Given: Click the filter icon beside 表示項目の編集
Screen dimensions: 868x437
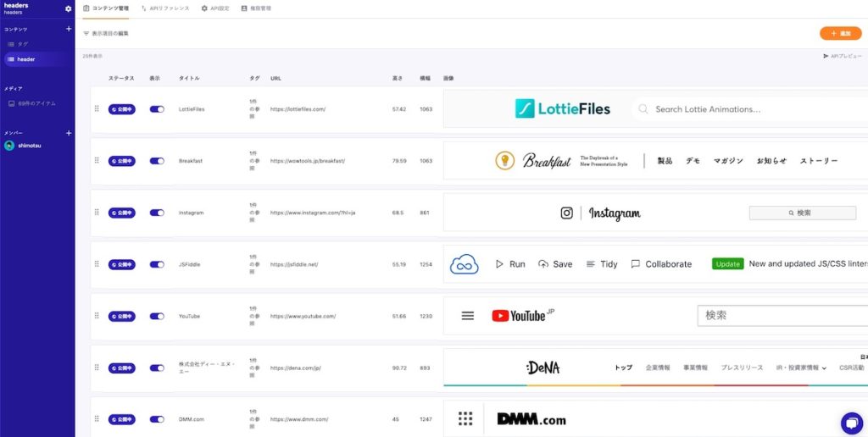Looking at the screenshot, I should tap(86, 34).
